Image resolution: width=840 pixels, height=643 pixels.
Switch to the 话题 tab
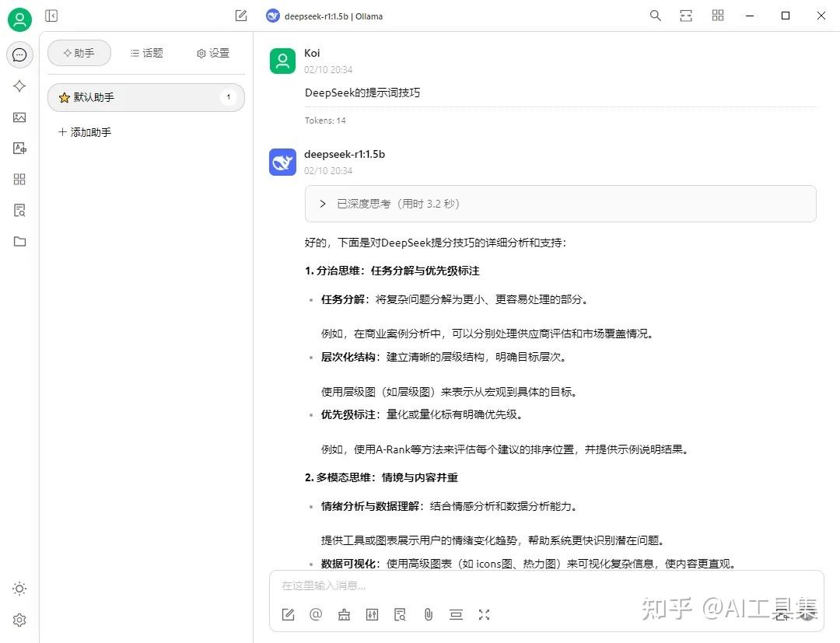coord(146,53)
